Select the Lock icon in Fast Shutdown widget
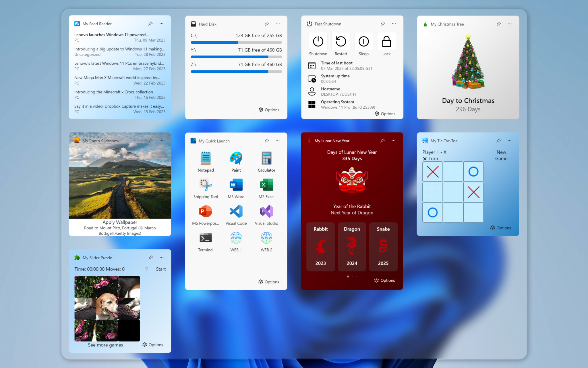588x368 pixels. click(386, 42)
